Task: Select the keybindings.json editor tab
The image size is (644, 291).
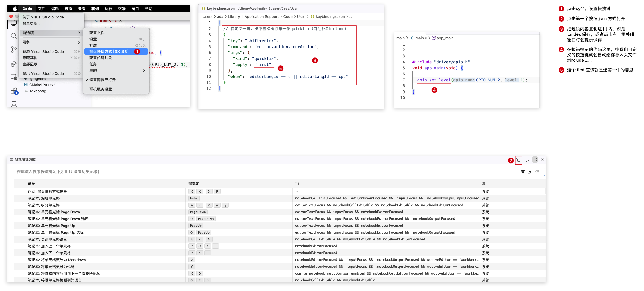Action: pos(249,9)
